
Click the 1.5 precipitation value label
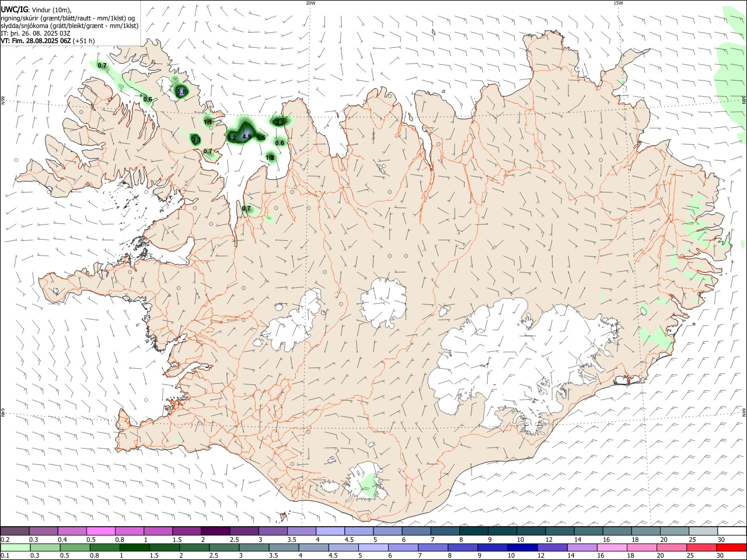click(261, 138)
